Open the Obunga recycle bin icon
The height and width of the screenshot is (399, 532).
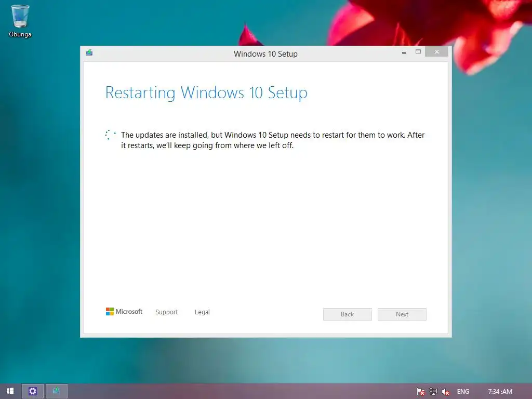point(20,21)
